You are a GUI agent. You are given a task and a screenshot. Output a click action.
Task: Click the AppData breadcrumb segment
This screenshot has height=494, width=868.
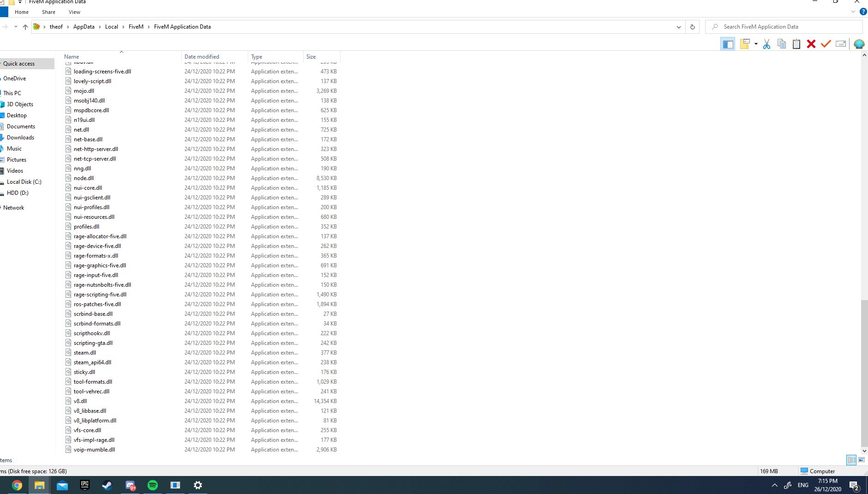(84, 27)
